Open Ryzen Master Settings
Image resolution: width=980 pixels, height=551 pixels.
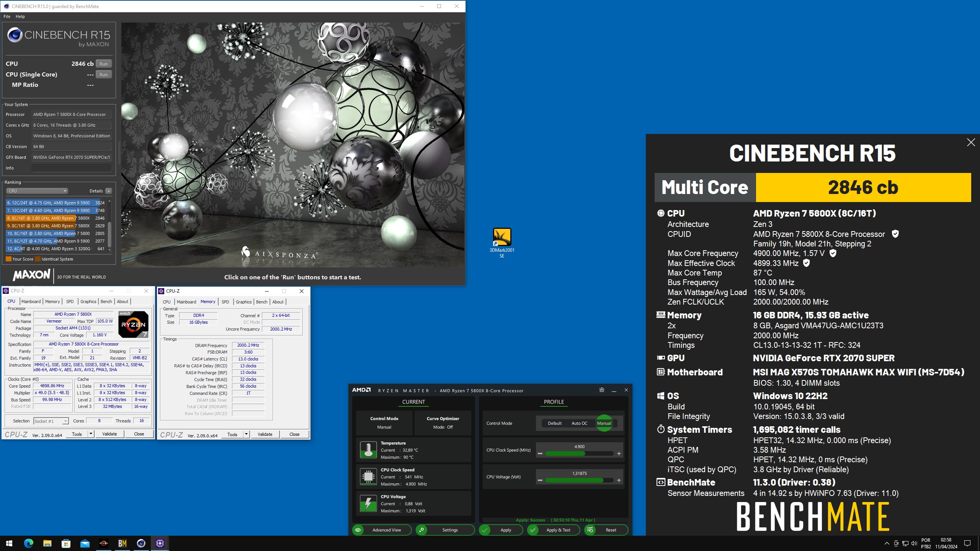click(445, 530)
